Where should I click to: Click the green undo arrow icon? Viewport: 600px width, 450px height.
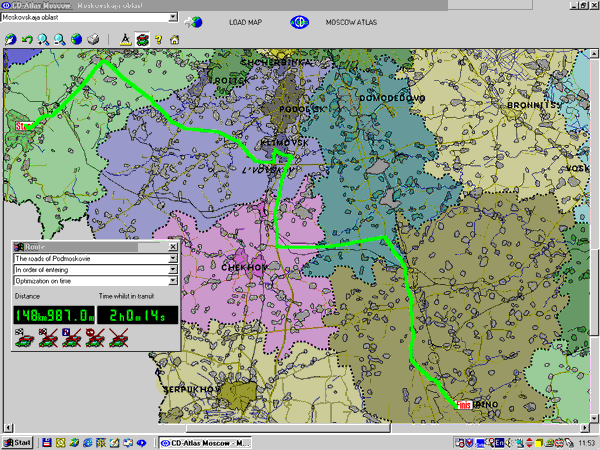[27, 39]
